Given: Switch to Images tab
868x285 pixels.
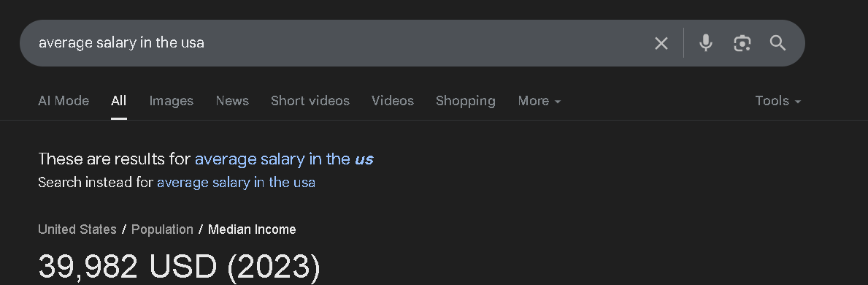Looking at the screenshot, I should tap(171, 101).
